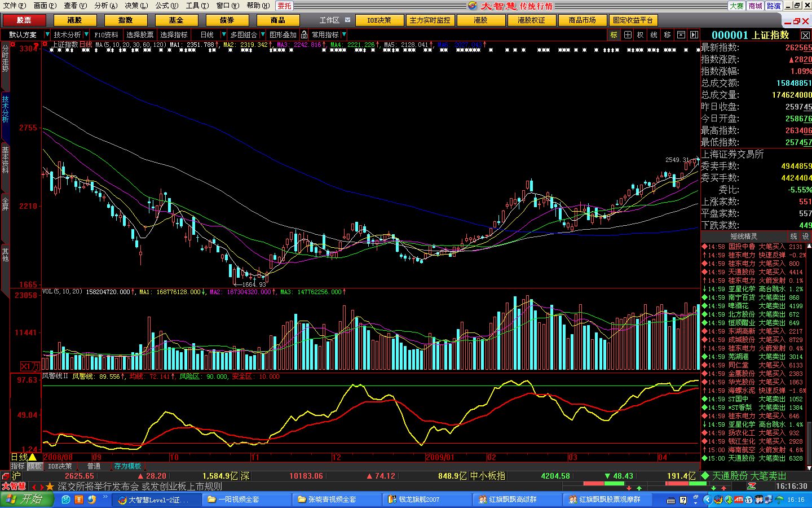Open the 委托 trading button in title bar
The height and width of the screenshot is (508, 812).
pos(285,6)
